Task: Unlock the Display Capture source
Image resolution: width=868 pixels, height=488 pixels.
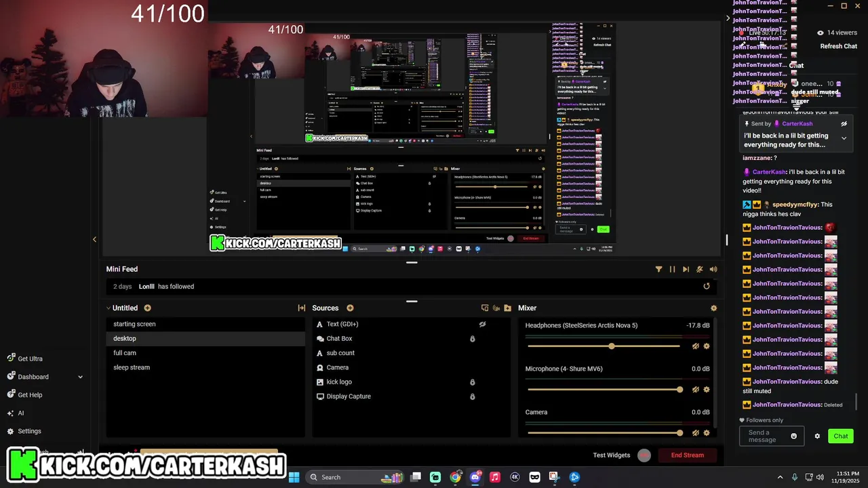Action: [473, 396]
